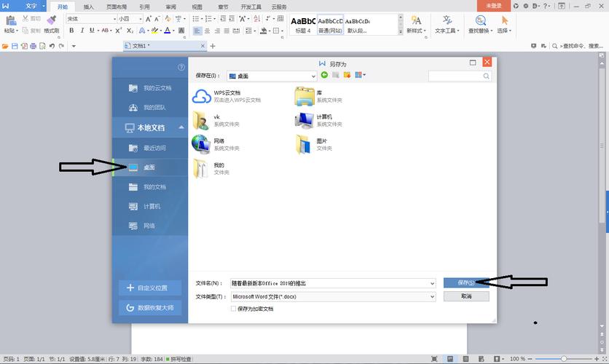Click the decrease font size A- icon
Image resolution: width=609 pixels, height=364 pixels.
[157, 19]
